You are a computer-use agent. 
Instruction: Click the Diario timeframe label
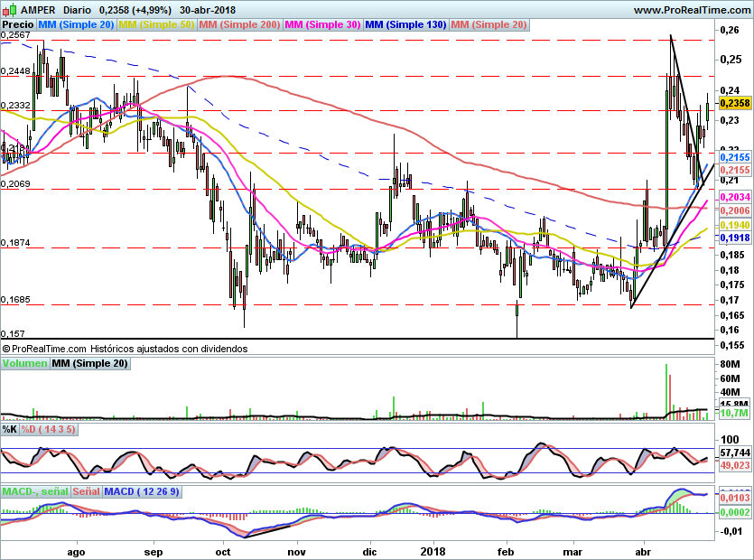pos(76,9)
